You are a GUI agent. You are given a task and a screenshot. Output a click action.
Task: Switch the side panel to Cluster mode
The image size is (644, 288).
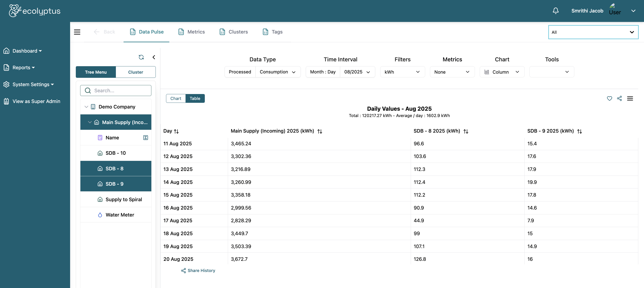[136, 72]
